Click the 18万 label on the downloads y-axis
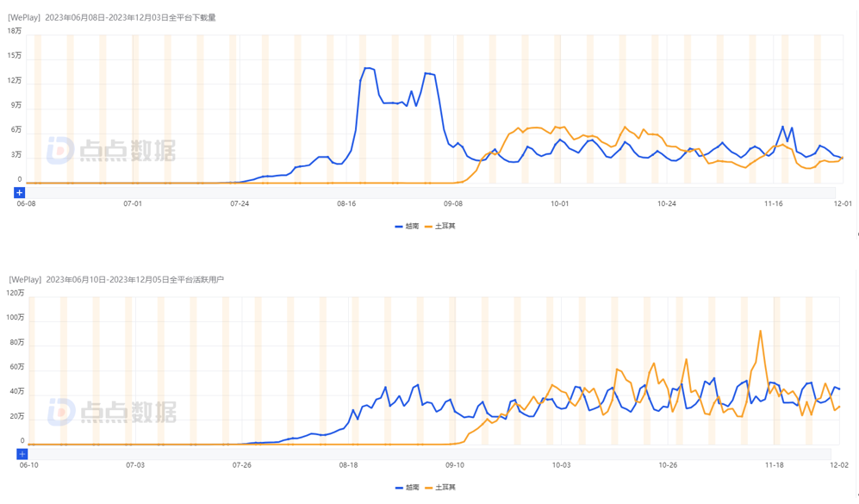The height and width of the screenshot is (504, 859). (x=15, y=31)
